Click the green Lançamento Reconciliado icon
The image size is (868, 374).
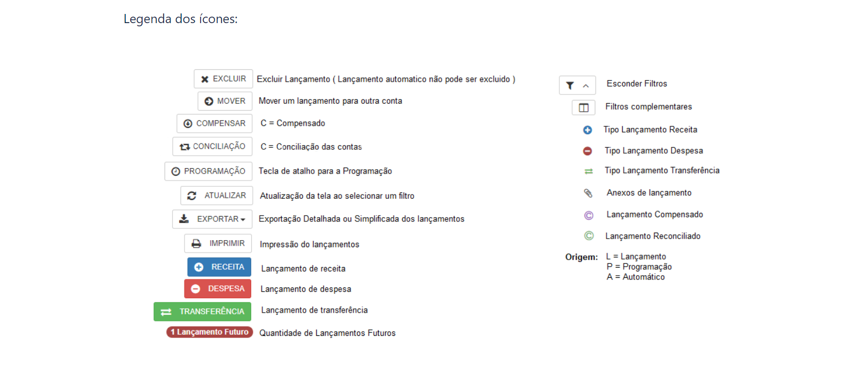(589, 236)
